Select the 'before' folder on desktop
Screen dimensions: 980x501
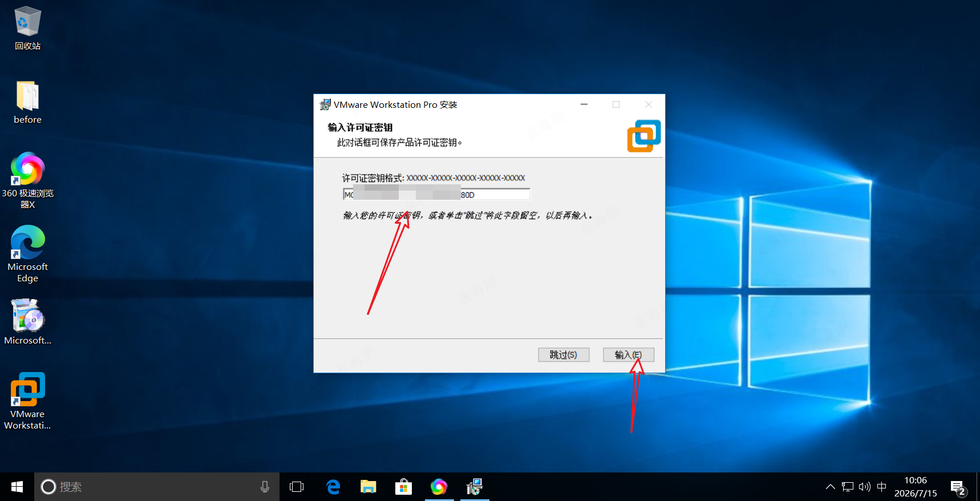pos(27,103)
